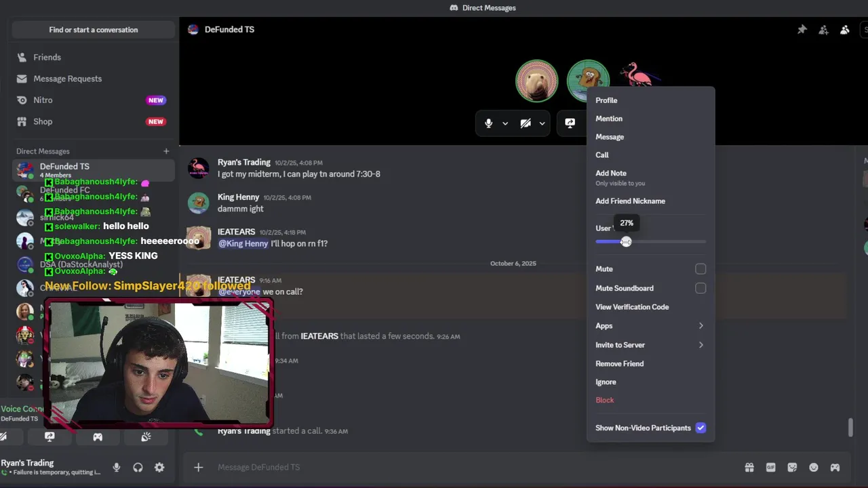Mute mic in user panel
Viewport: 868px width, 488px height.
pyautogui.click(x=117, y=467)
